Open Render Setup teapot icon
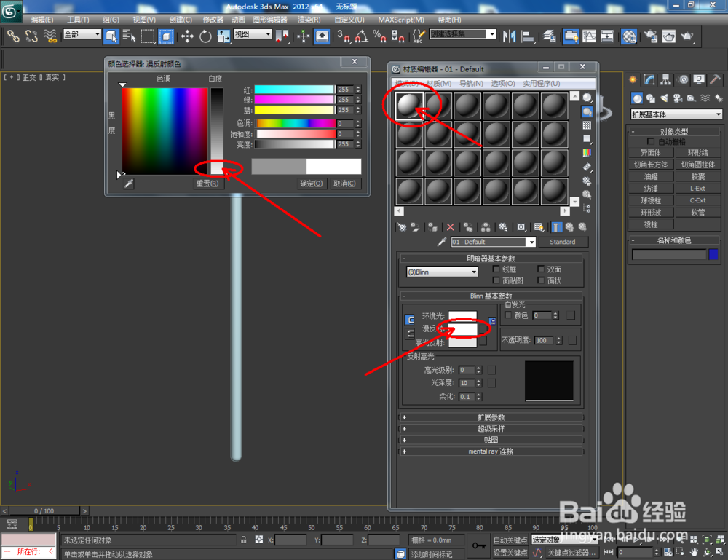728x560 pixels. tap(650, 36)
